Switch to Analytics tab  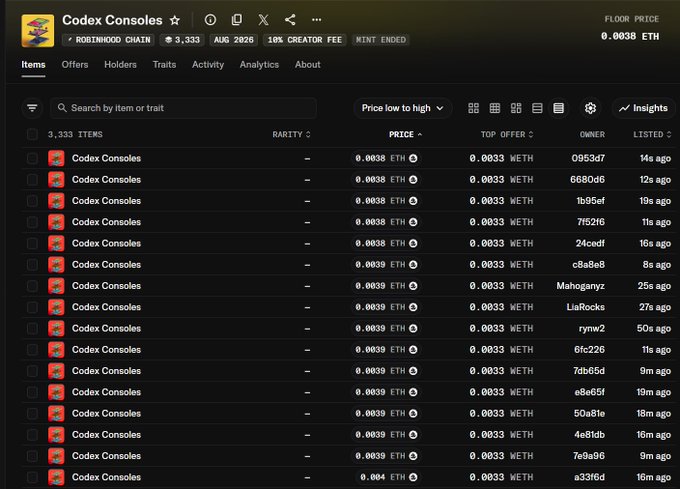259,65
